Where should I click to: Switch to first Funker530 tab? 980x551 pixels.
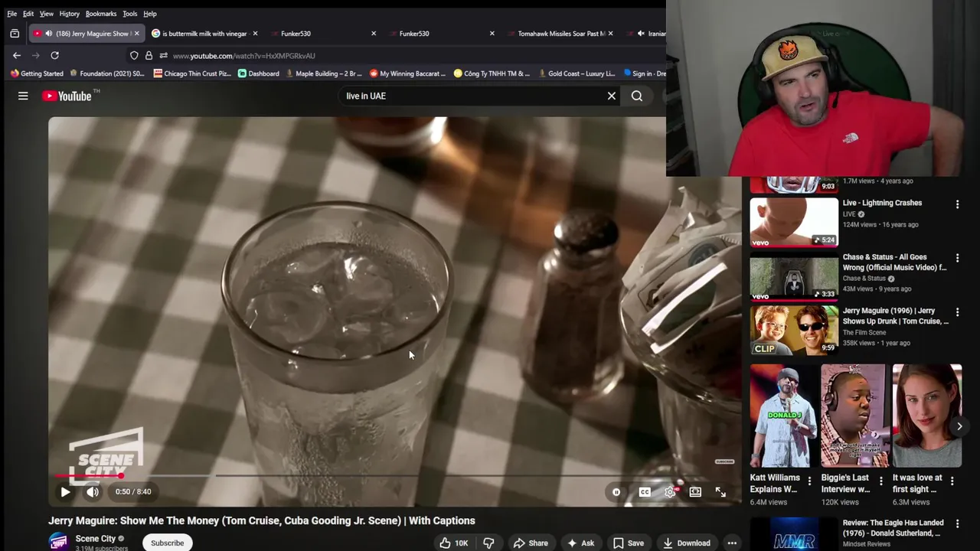[322, 34]
